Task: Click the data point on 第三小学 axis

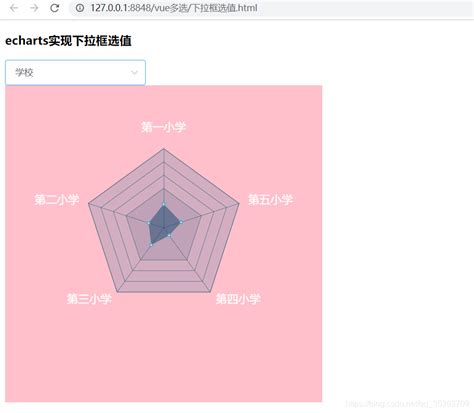Action: [151, 245]
